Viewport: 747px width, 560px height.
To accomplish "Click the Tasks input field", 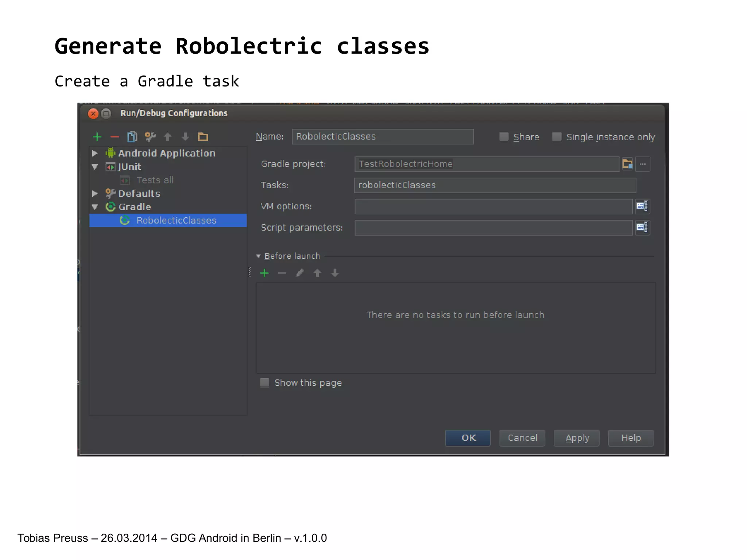I will pyautogui.click(x=495, y=185).
